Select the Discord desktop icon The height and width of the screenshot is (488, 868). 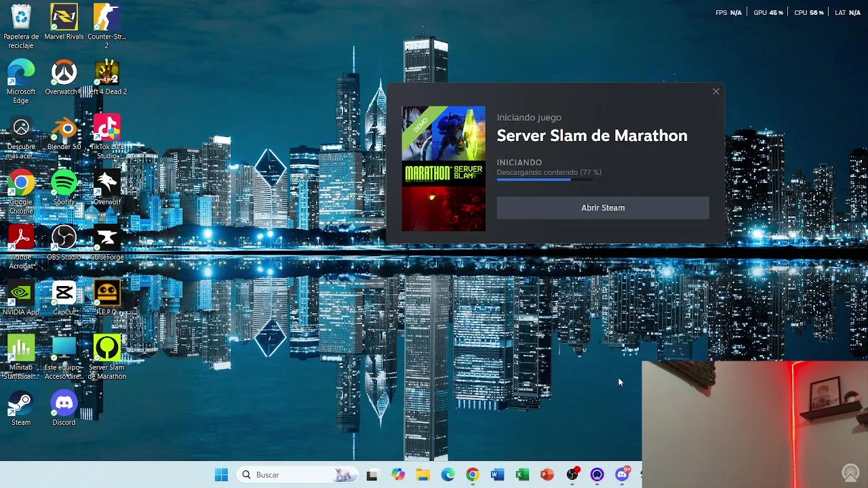tap(64, 408)
